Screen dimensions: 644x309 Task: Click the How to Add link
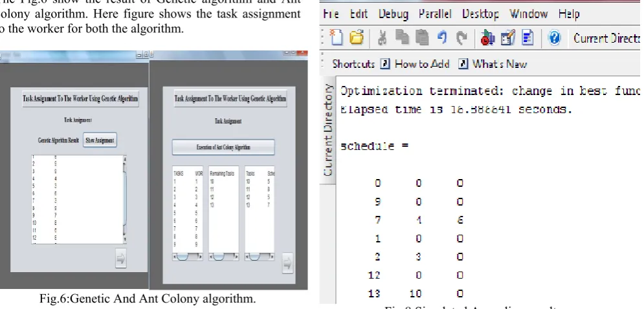[422, 64]
